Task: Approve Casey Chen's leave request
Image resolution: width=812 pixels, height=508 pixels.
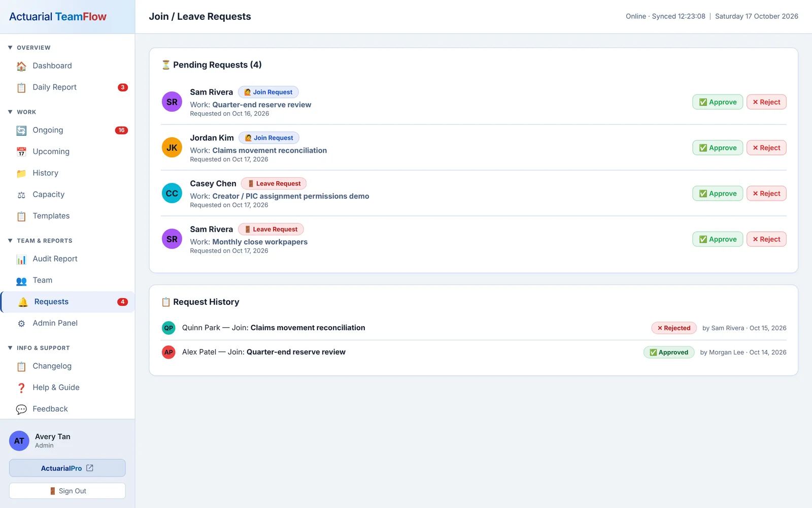Action: [x=718, y=194]
